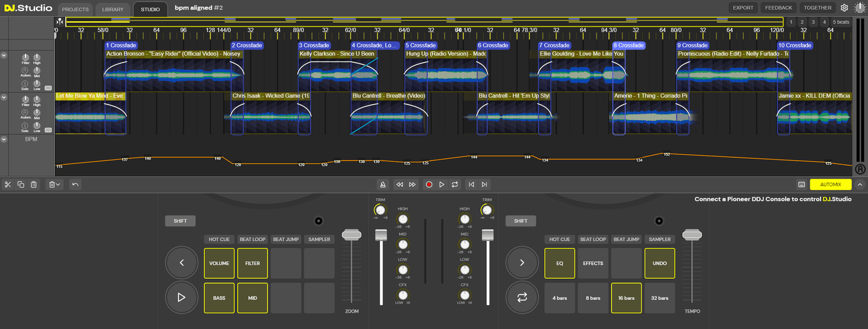The image size is (868, 329).
Task: Select the 4 Crossfade transition label
Action: 375,45
